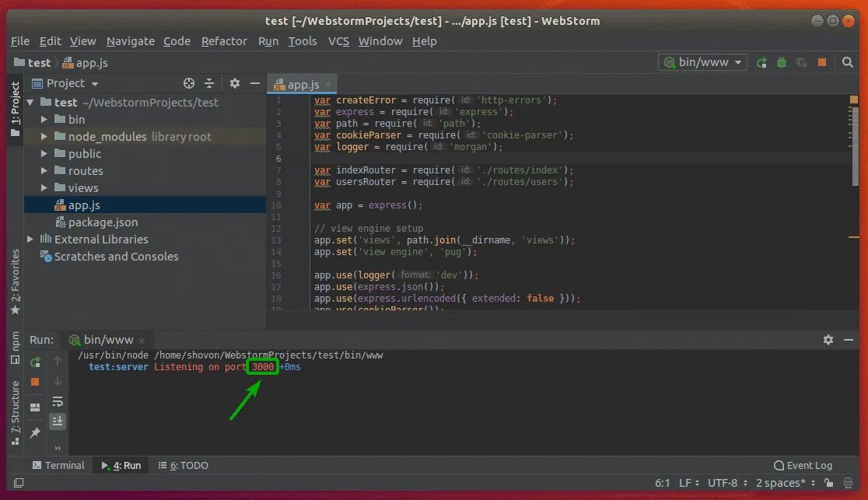The height and width of the screenshot is (500, 868).
Task: Open the File menu
Action: pyautogui.click(x=20, y=41)
